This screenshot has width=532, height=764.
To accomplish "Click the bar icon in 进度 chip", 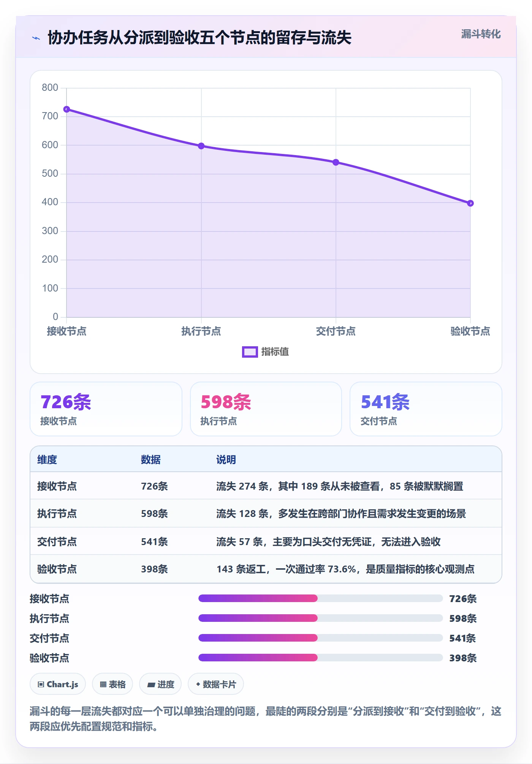I will pos(151,685).
